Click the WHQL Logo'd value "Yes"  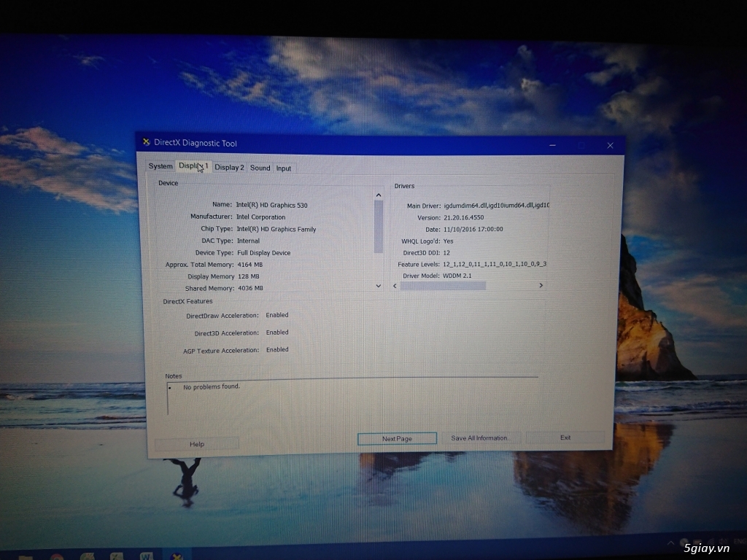point(448,241)
